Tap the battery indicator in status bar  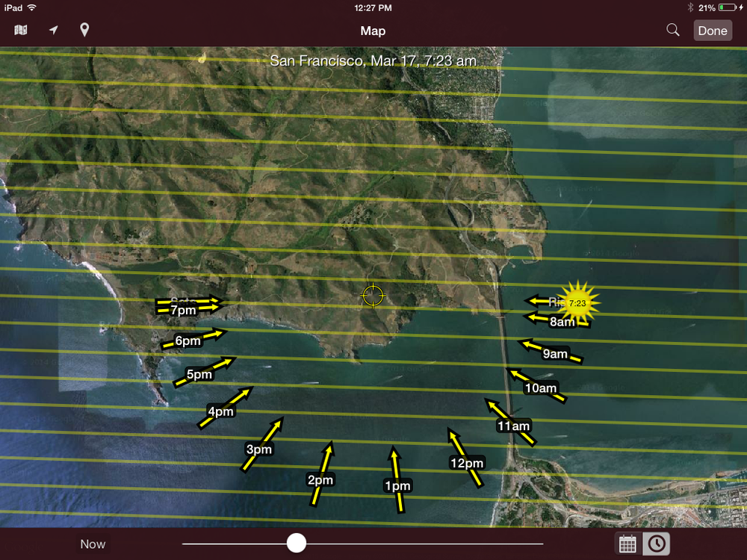[728, 7]
